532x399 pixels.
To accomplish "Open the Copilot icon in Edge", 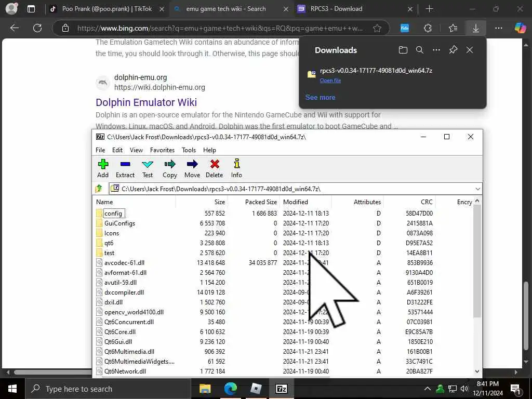I will pos(520,28).
